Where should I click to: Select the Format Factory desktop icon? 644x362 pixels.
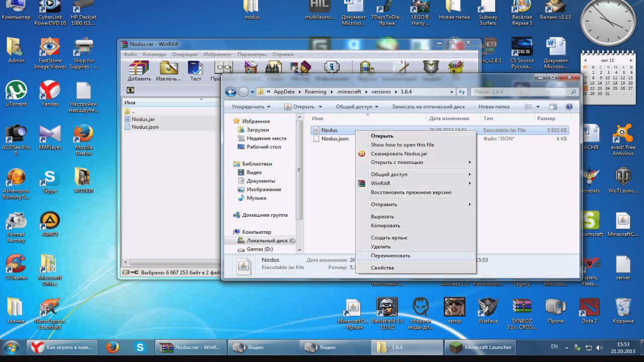[16, 227]
